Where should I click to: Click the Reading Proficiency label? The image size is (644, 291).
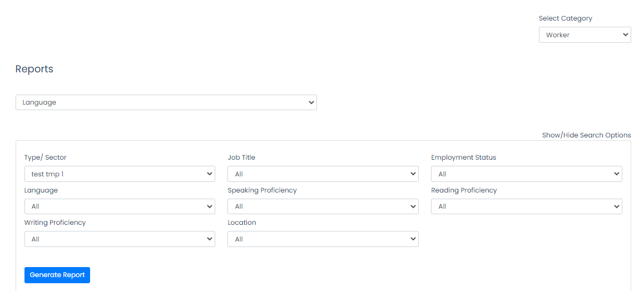pyautogui.click(x=464, y=190)
